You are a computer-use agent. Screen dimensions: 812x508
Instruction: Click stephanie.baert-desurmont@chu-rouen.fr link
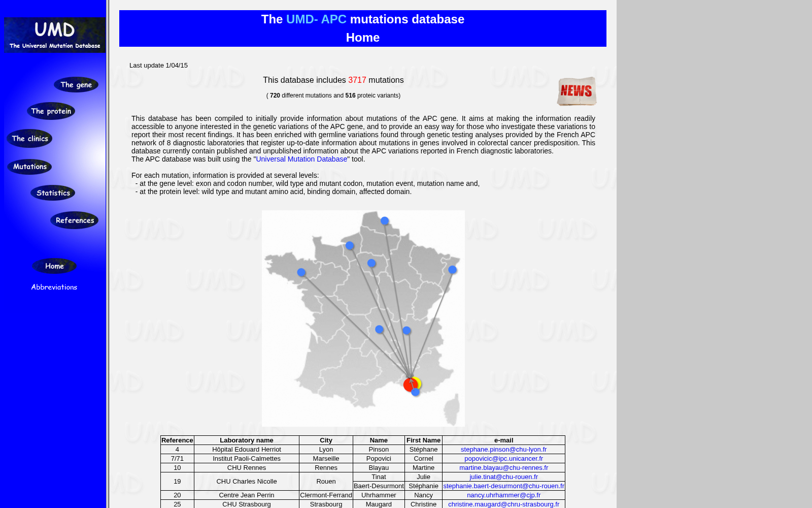(503, 486)
